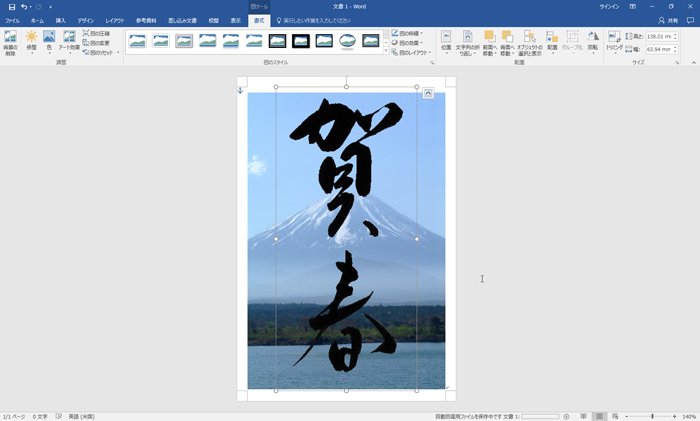The height and width of the screenshot is (421, 700).
Task: Switch to the print layout view
Action: (x=599, y=416)
